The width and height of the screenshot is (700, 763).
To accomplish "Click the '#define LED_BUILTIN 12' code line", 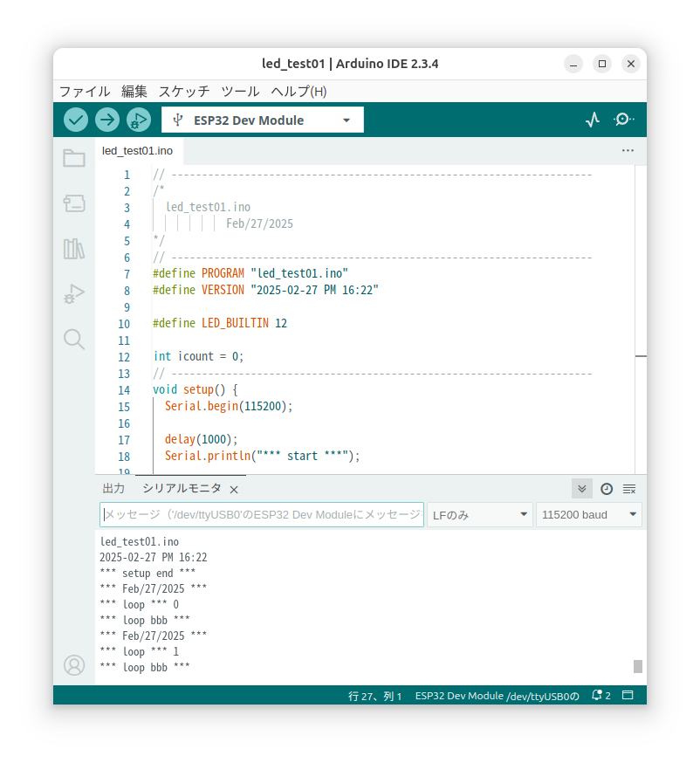I will 220,323.
